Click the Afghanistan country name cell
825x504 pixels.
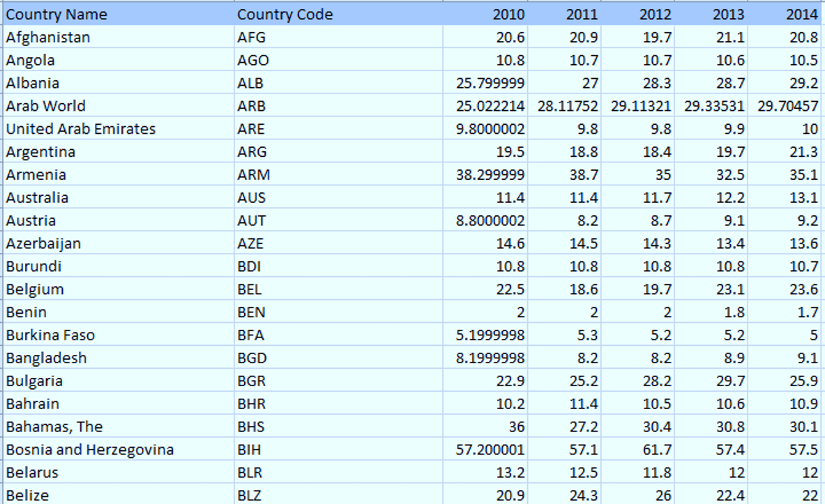click(x=117, y=38)
